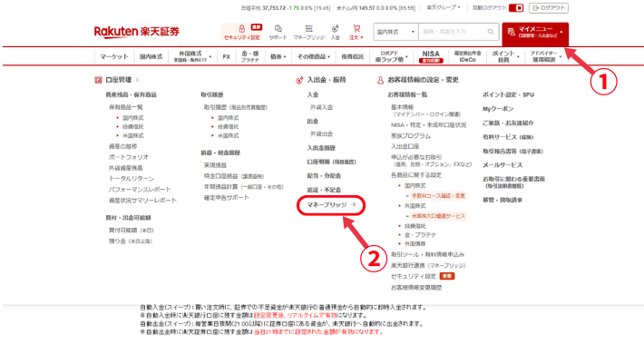Open トータルリターン link
644x345 pixels.
coord(132,179)
